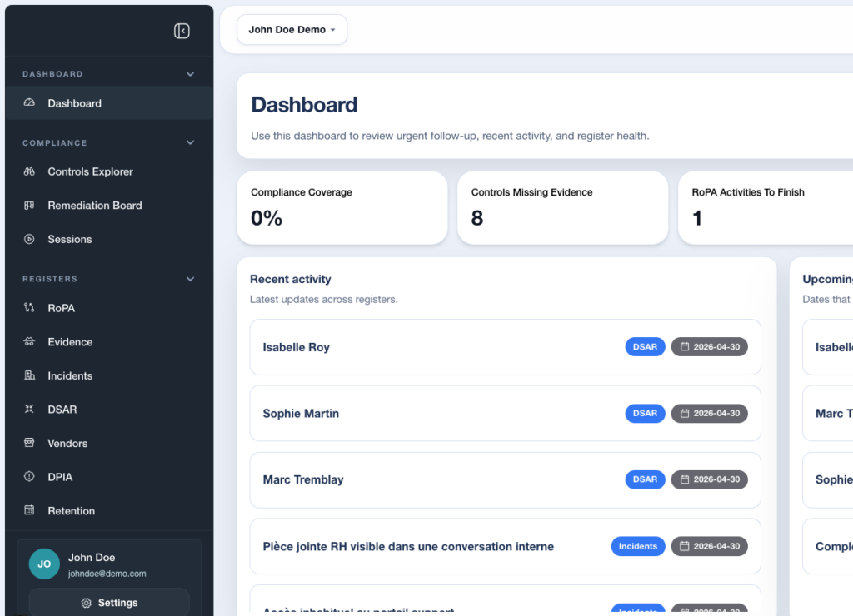Click the COMPLIANCE section label
This screenshot has width=853, height=616.
tap(55, 142)
